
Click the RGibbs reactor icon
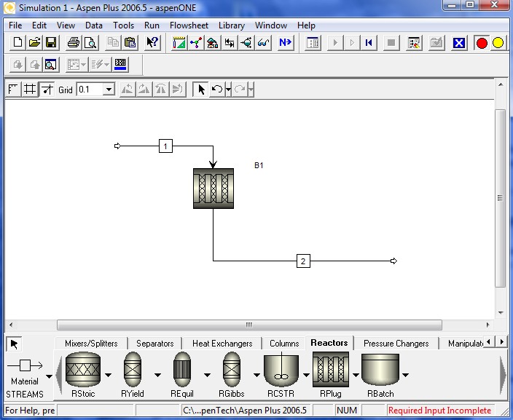coord(231,370)
